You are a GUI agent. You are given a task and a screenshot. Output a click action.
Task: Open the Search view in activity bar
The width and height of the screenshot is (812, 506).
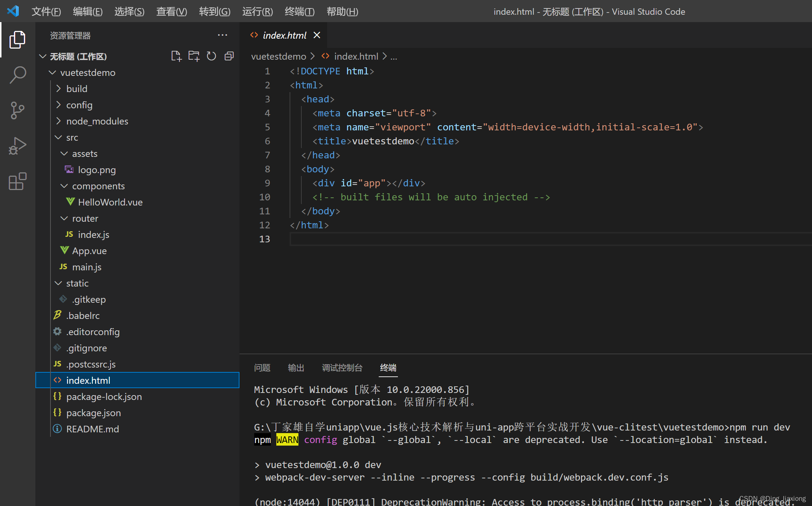click(x=17, y=75)
